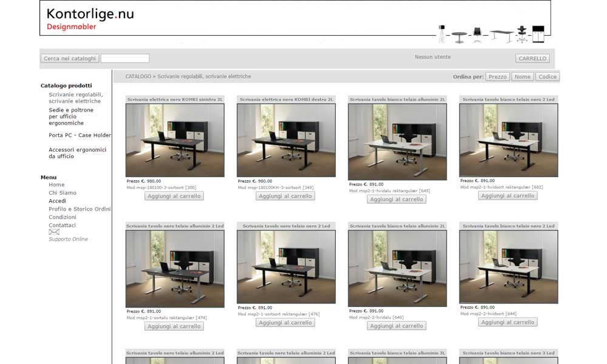Click Supporto Online link

(x=68, y=239)
